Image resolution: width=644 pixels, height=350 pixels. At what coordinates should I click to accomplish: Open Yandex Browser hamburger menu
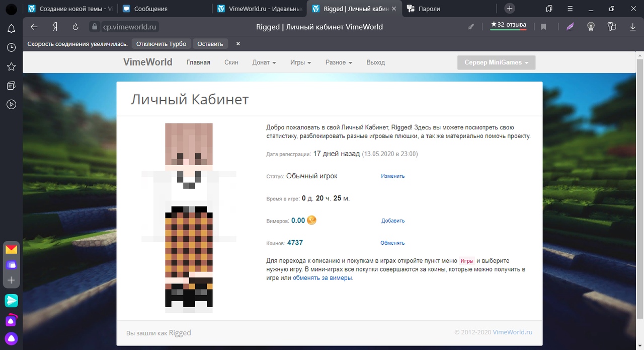[570, 9]
